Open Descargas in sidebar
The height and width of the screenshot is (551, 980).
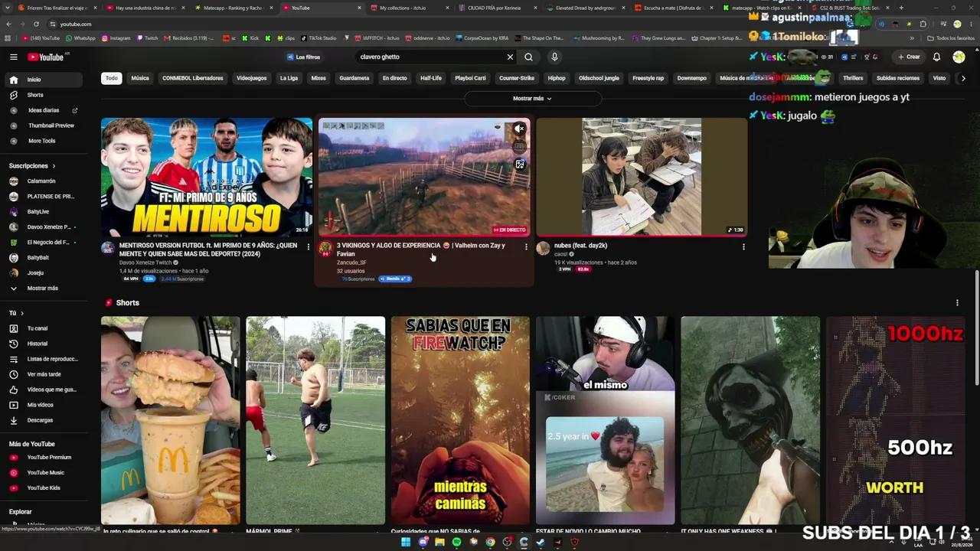43,420
